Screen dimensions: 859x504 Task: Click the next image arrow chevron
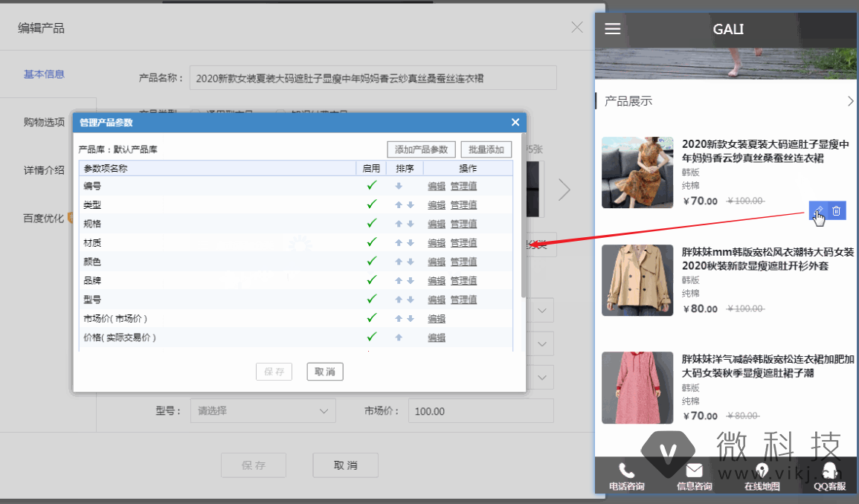pos(564,190)
